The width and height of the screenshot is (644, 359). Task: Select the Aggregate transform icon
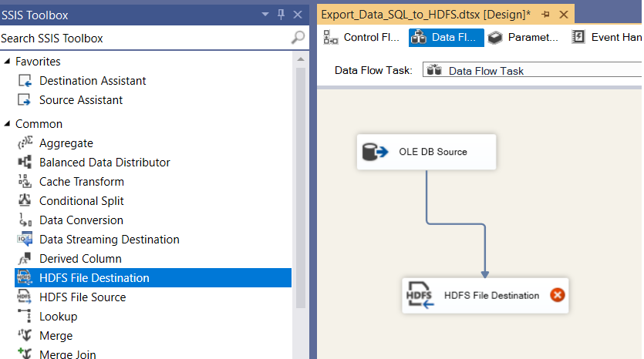tap(25, 143)
